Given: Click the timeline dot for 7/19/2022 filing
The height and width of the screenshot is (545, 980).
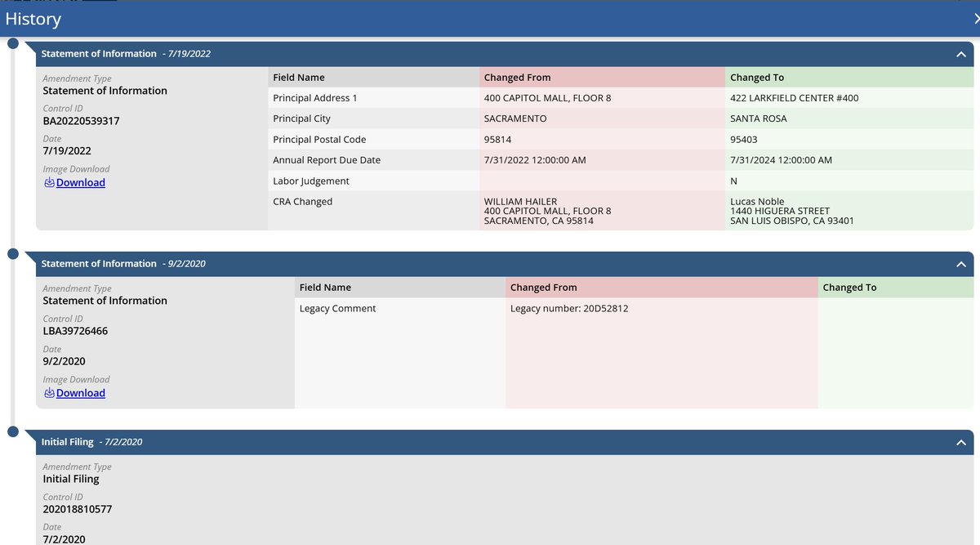Looking at the screenshot, I should (x=13, y=44).
